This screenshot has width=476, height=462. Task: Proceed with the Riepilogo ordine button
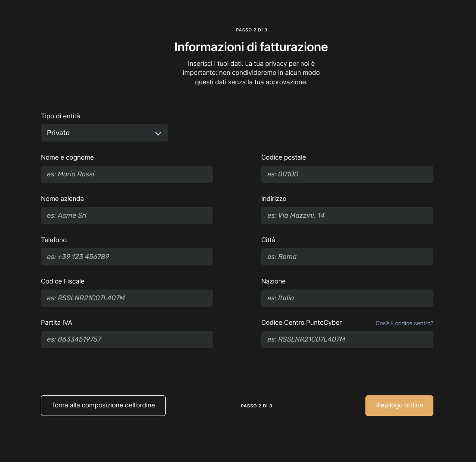point(399,405)
